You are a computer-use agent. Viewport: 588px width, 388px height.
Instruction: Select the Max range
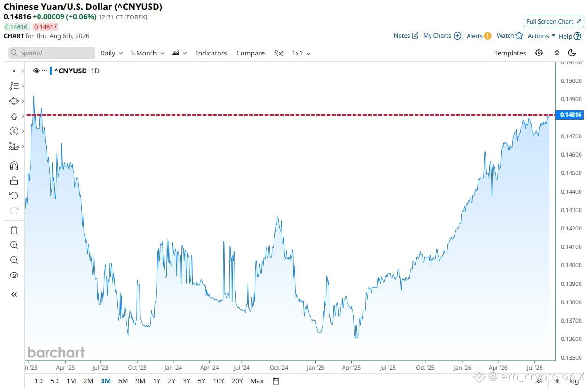click(257, 381)
